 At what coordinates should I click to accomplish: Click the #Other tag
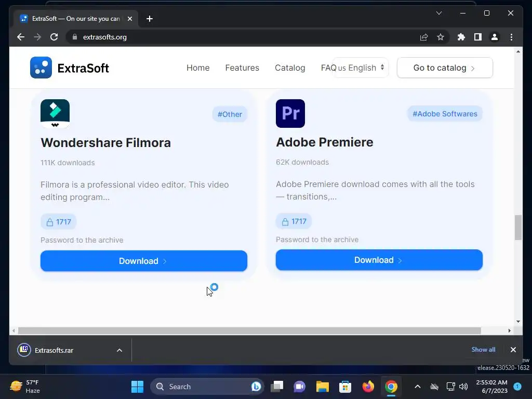pyautogui.click(x=230, y=114)
